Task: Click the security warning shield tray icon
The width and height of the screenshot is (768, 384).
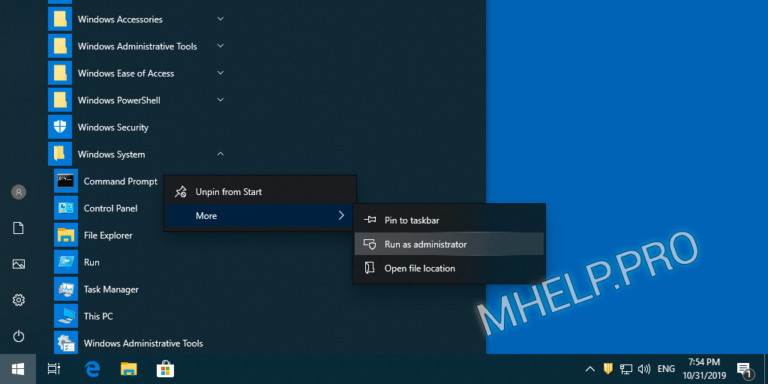Action: (x=608, y=368)
